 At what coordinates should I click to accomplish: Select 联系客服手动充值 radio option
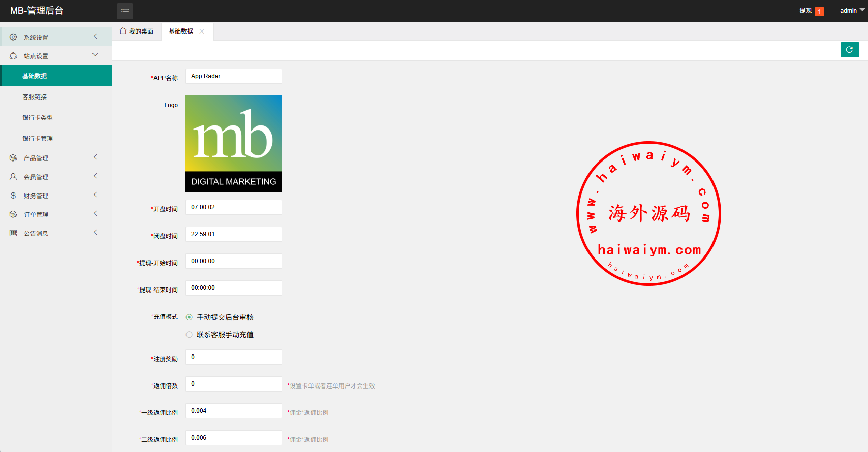point(189,335)
